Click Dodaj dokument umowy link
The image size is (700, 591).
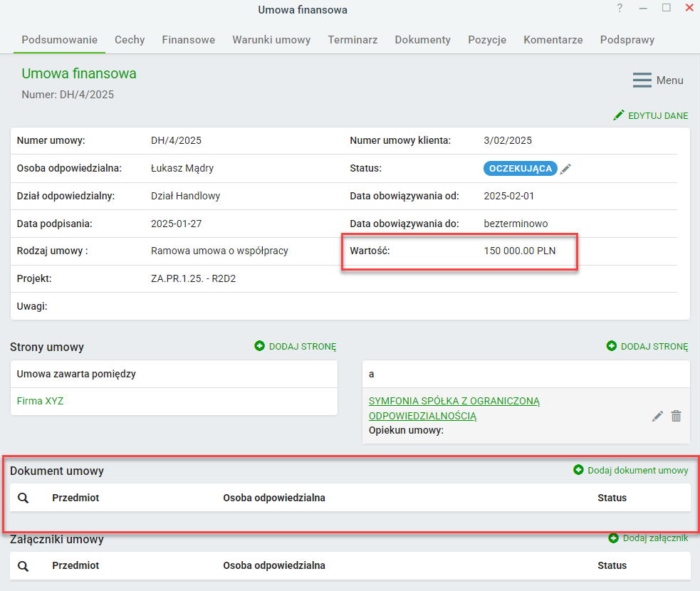[x=638, y=471]
